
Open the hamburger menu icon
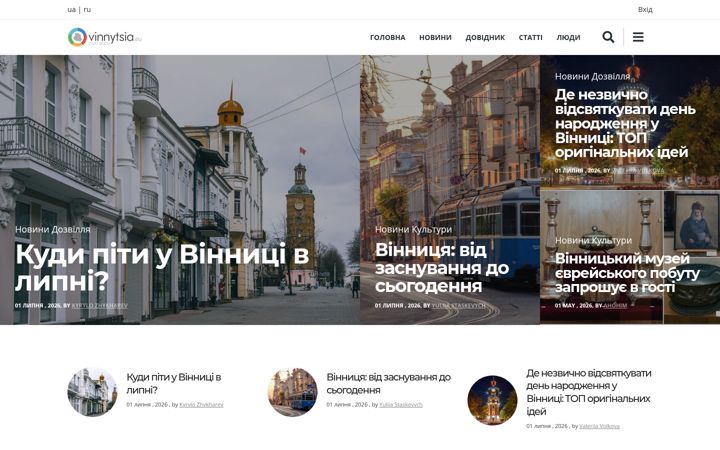tap(638, 37)
